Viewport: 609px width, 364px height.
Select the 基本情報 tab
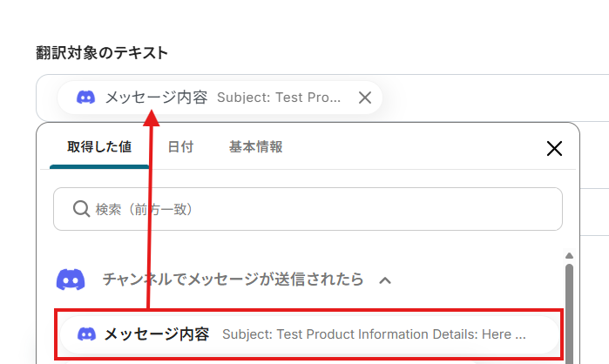click(x=255, y=147)
